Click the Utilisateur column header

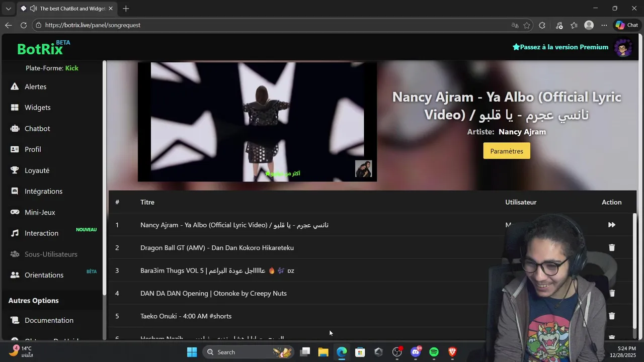click(521, 202)
